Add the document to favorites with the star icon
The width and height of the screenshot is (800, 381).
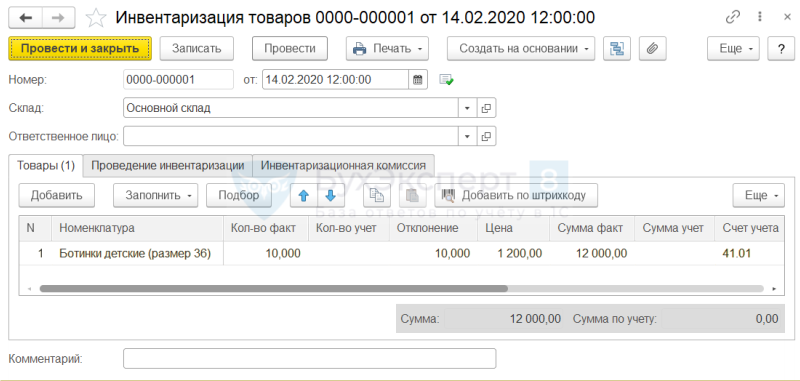tap(96, 18)
